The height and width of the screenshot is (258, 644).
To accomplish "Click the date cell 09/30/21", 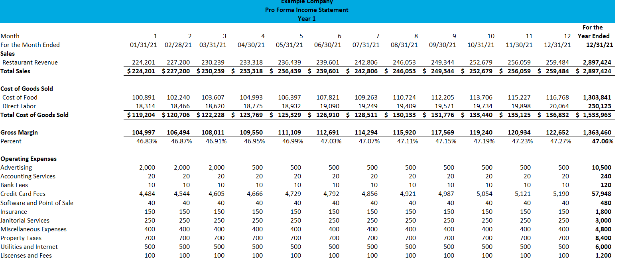I will point(443,45).
